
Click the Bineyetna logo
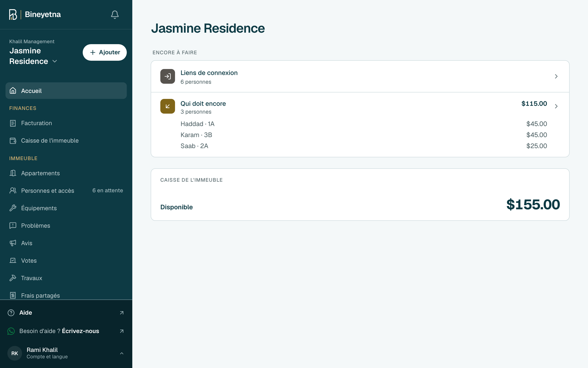(x=35, y=14)
